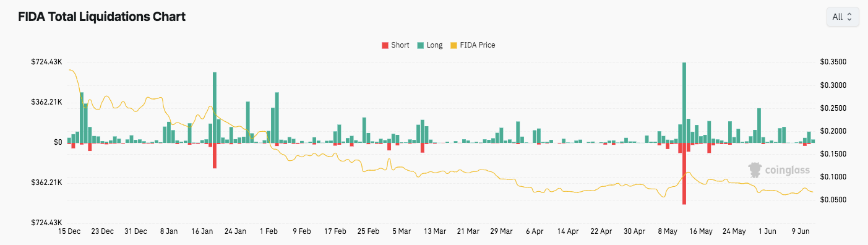This screenshot has height=245, width=868.
Task: Click the "21 Mar" x-axis label
Action: point(468,231)
